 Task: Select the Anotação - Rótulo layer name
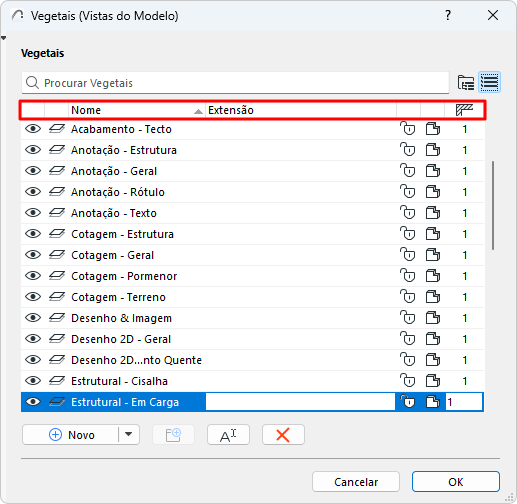click(x=118, y=192)
